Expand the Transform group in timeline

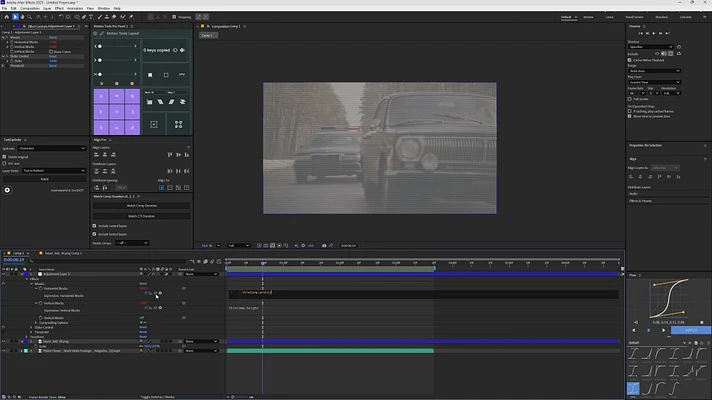[26, 337]
